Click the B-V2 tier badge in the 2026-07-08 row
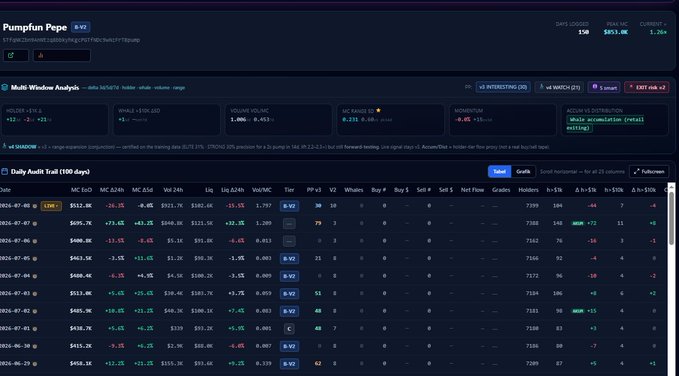This screenshot has width=679, height=376. click(289, 206)
